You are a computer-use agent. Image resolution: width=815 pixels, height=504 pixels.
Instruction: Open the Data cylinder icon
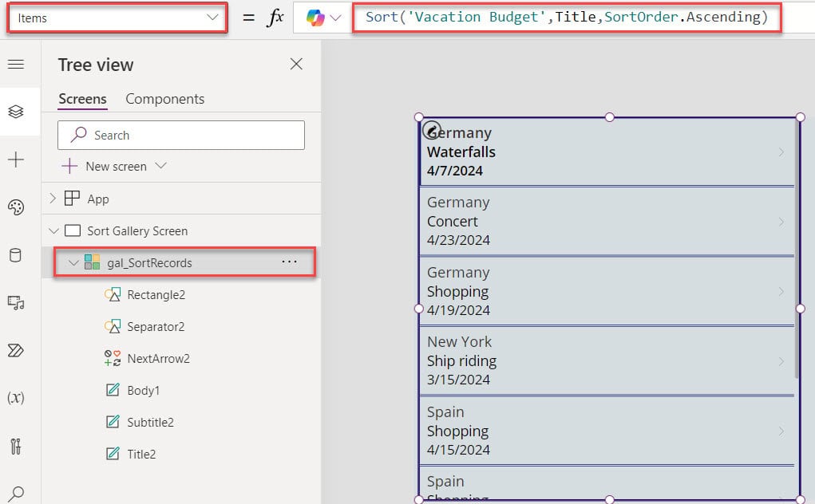16,255
